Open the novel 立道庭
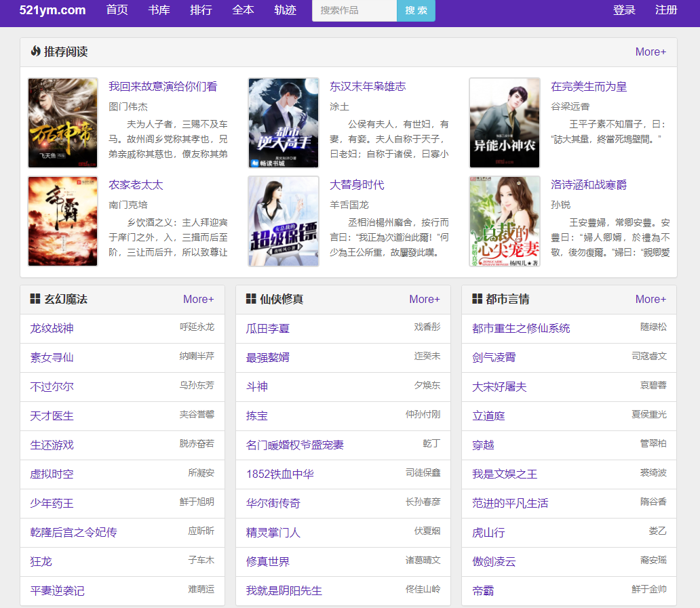The height and width of the screenshot is (608, 700). (488, 416)
